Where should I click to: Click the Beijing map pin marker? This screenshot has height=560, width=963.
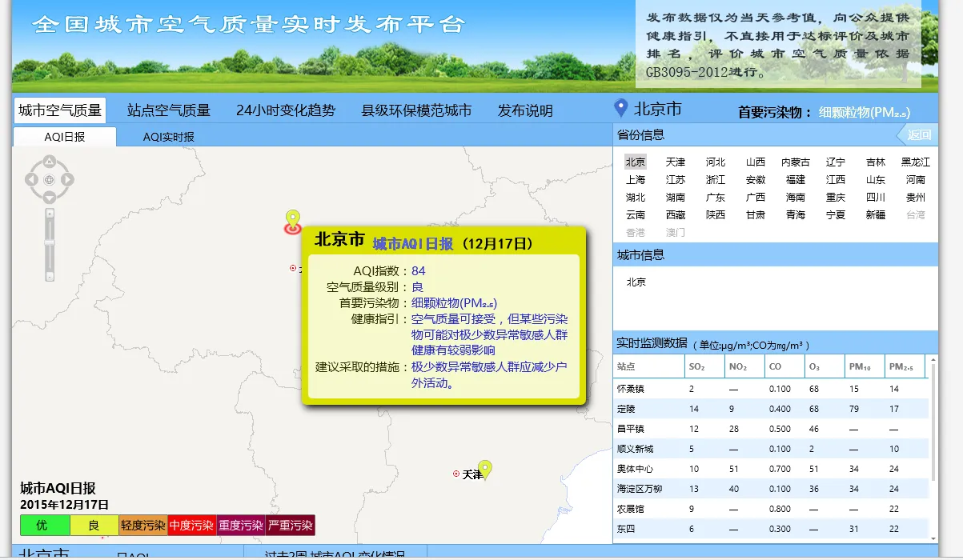[x=293, y=221]
